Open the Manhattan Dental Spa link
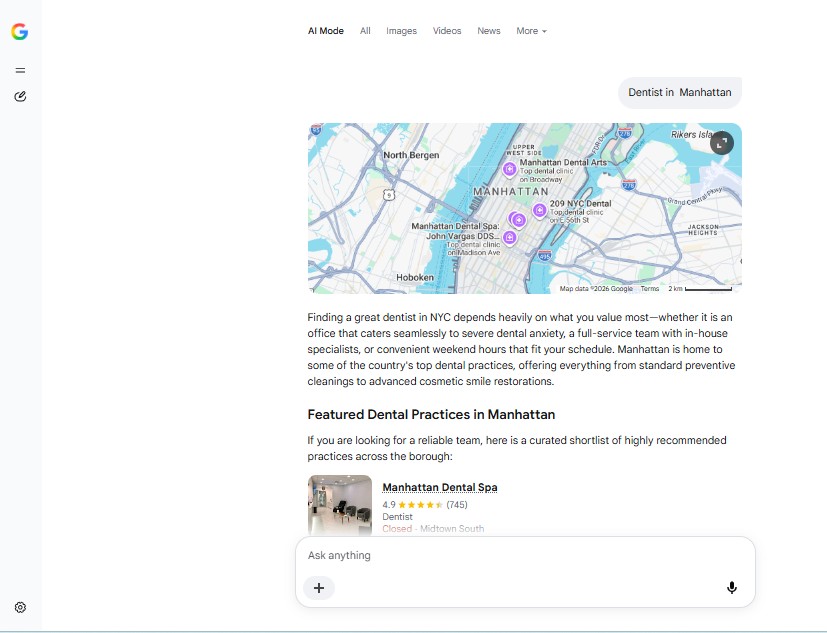This screenshot has width=827, height=633. click(439, 487)
